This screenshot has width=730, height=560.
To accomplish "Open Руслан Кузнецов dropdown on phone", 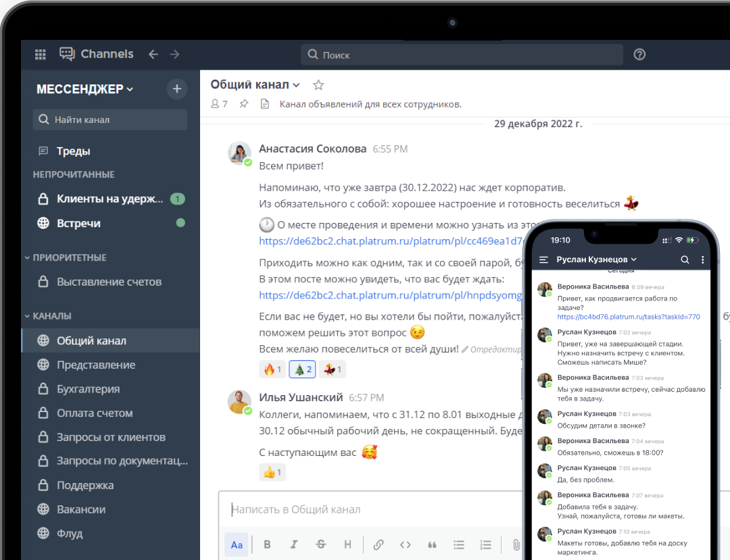I will (597, 259).
